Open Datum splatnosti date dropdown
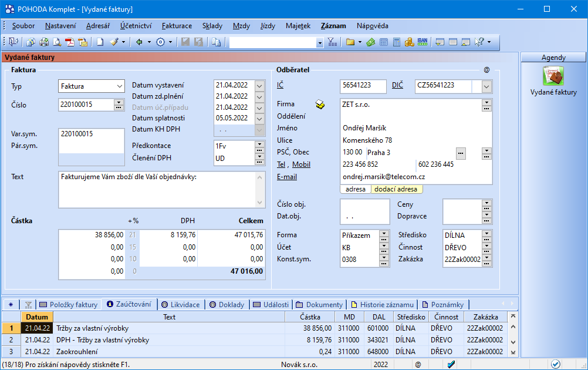 tap(259, 119)
